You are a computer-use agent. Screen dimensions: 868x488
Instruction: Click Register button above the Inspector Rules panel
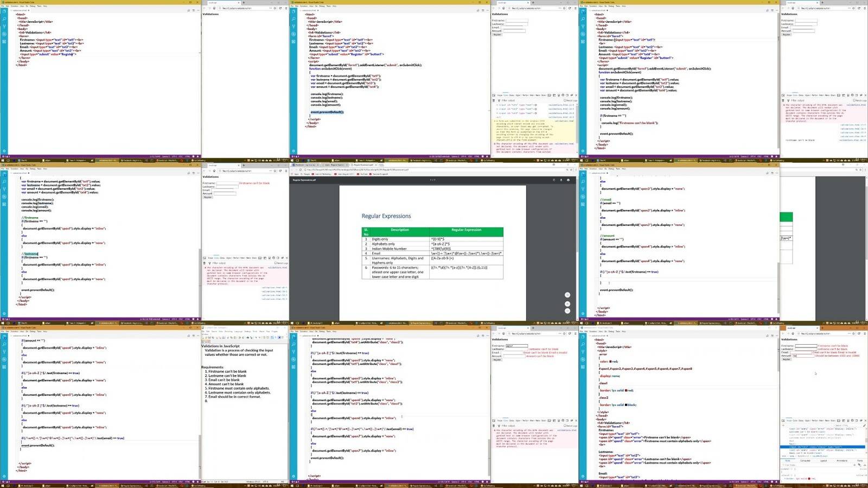coord(786,359)
